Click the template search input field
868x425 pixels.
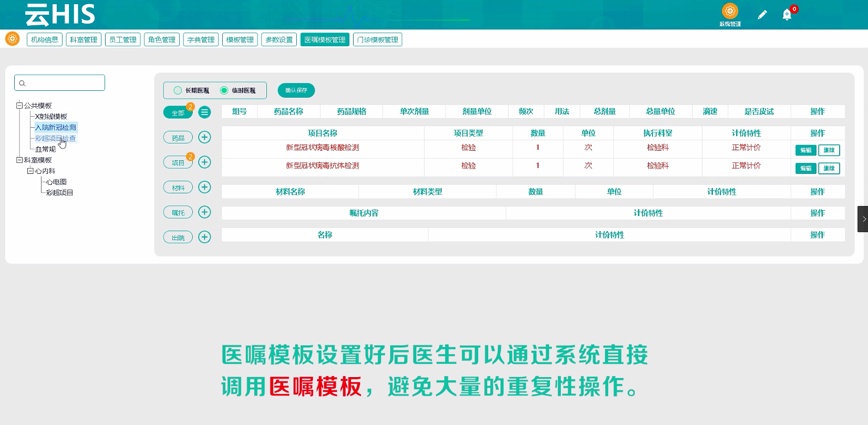[59, 82]
